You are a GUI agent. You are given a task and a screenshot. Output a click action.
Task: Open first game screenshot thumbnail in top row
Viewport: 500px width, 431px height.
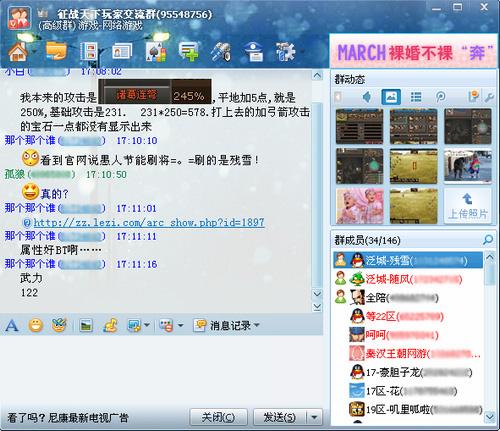click(x=359, y=126)
